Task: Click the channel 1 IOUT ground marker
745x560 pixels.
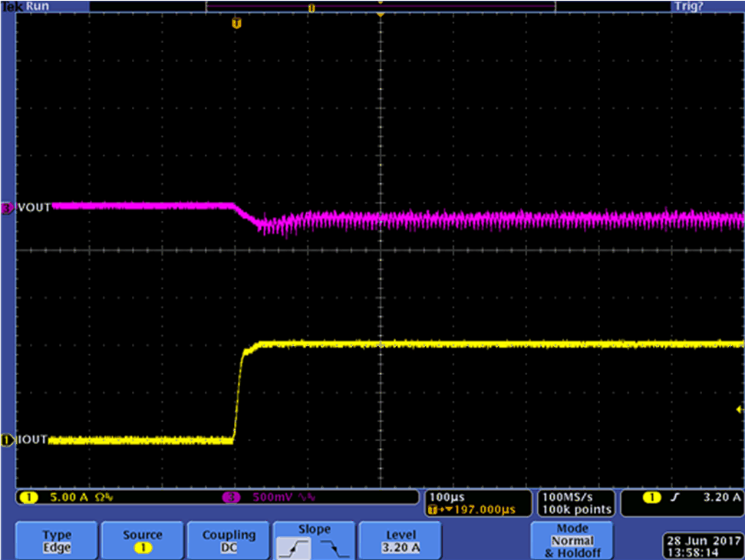Action: (7, 440)
